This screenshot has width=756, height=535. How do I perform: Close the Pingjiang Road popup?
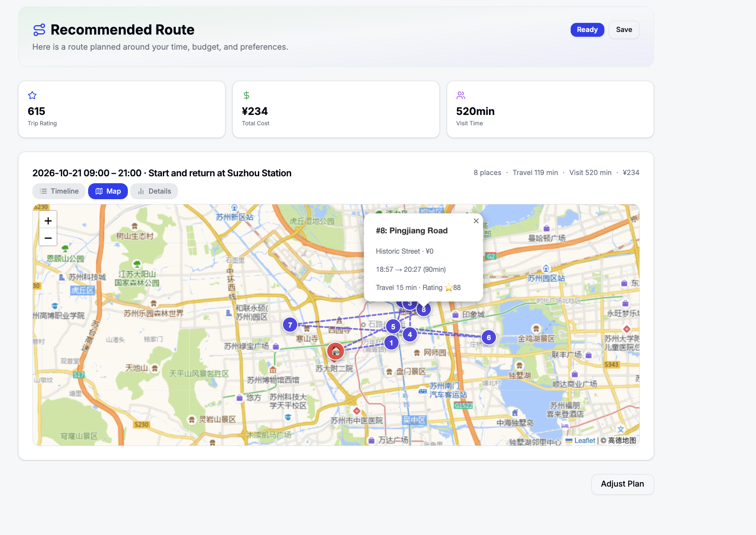pos(476,221)
